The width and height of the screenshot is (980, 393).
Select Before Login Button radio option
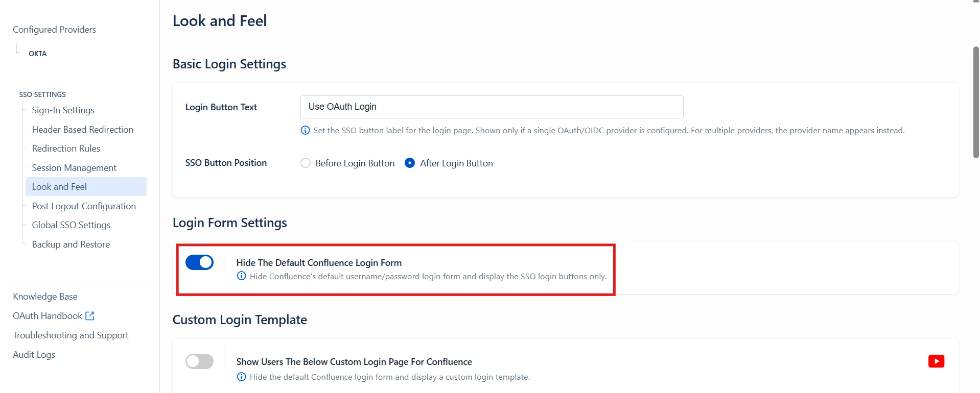306,163
